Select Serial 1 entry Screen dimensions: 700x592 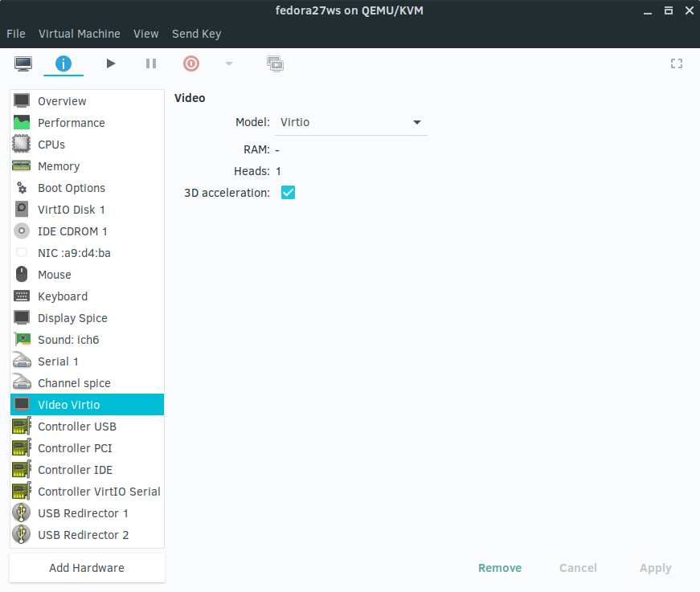point(87,361)
